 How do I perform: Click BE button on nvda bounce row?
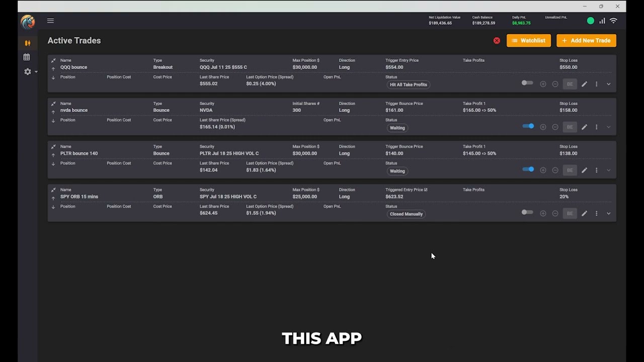(570, 127)
